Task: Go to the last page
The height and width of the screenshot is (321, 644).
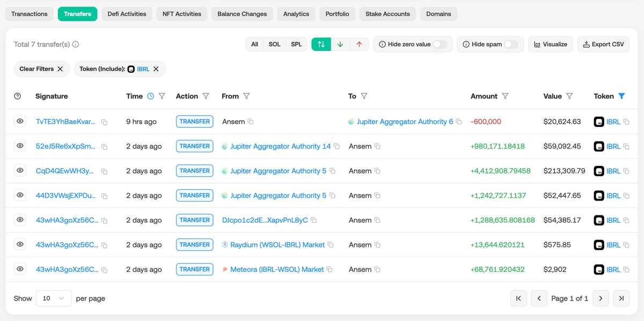Action: (621, 298)
